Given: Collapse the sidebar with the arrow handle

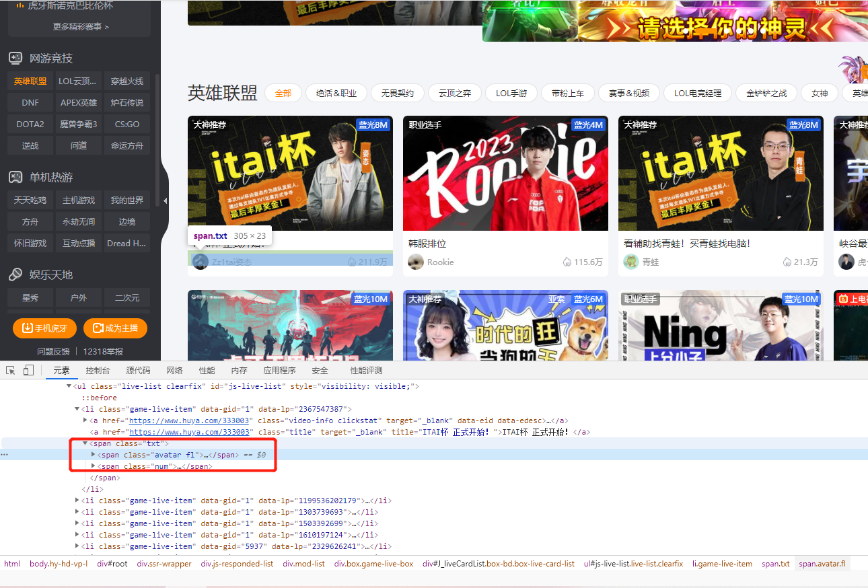Looking at the screenshot, I should [165, 200].
